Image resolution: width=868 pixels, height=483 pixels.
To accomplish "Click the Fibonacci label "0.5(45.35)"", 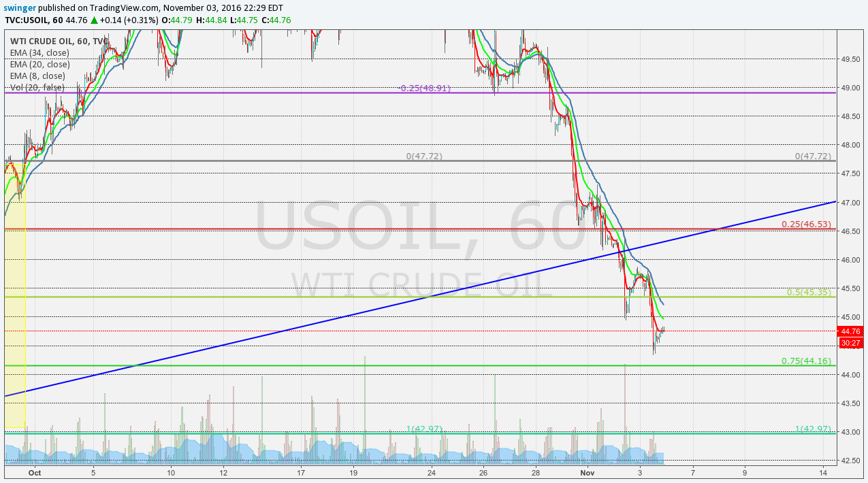I will [809, 292].
